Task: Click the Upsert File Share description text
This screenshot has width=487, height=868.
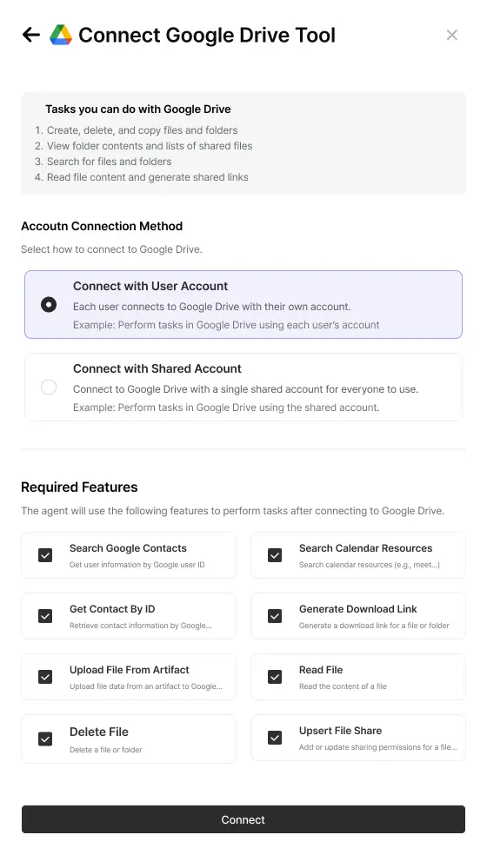Action: (377, 747)
